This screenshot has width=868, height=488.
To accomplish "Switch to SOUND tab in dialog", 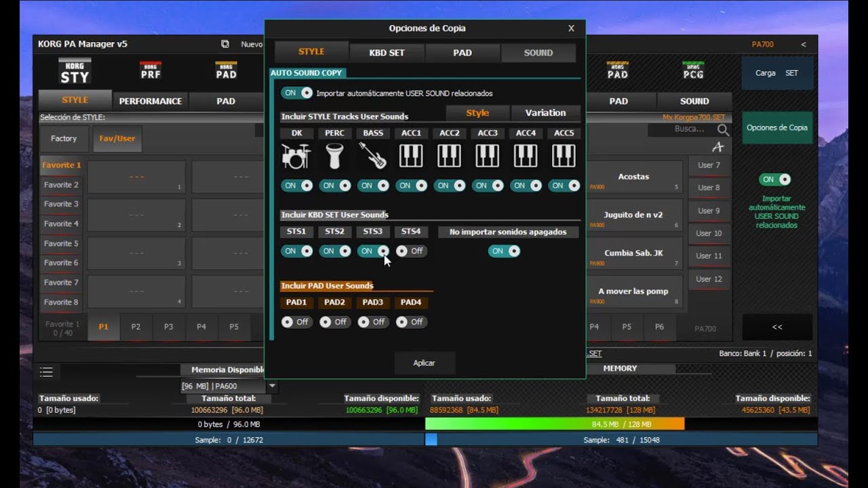I will click(x=538, y=53).
